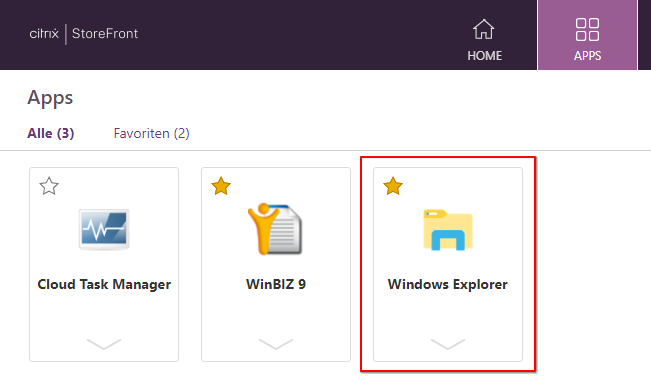Click the Windows Explorer label
The image size is (651, 384).
[448, 284]
